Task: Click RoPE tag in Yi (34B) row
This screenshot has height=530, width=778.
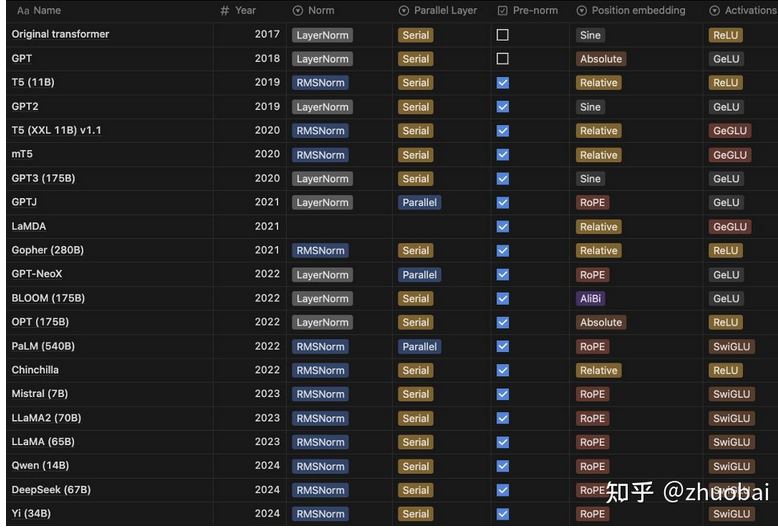Action: (x=592, y=514)
